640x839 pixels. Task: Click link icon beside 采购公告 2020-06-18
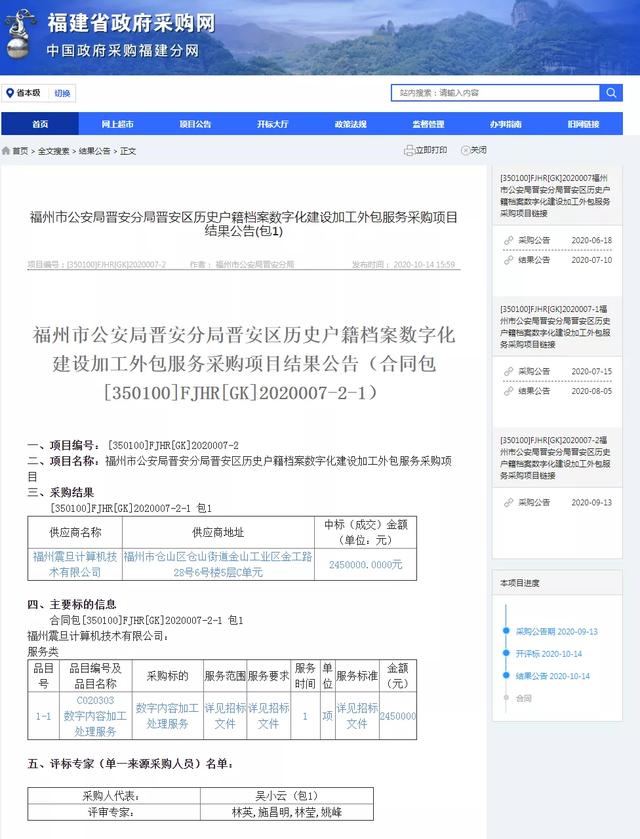pyautogui.click(x=508, y=240)
